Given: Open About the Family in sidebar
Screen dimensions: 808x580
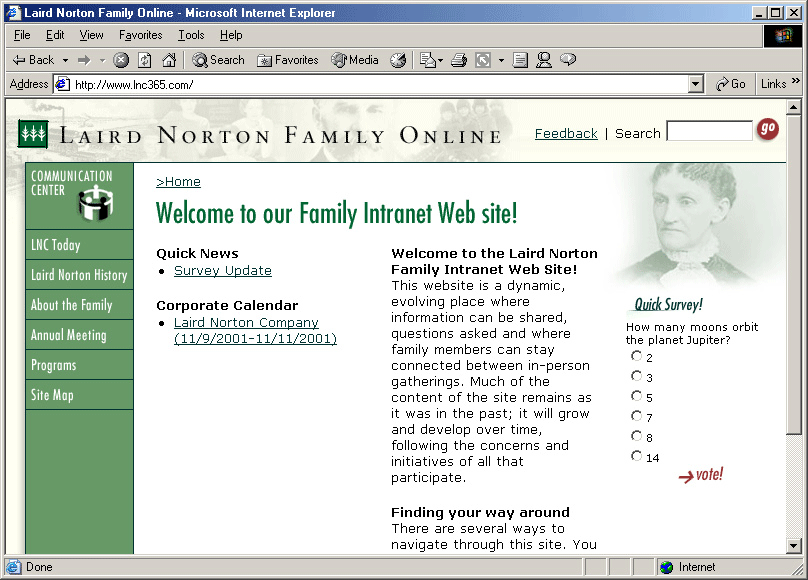Looking at the screenshot, I should click(x=79, y=304).
